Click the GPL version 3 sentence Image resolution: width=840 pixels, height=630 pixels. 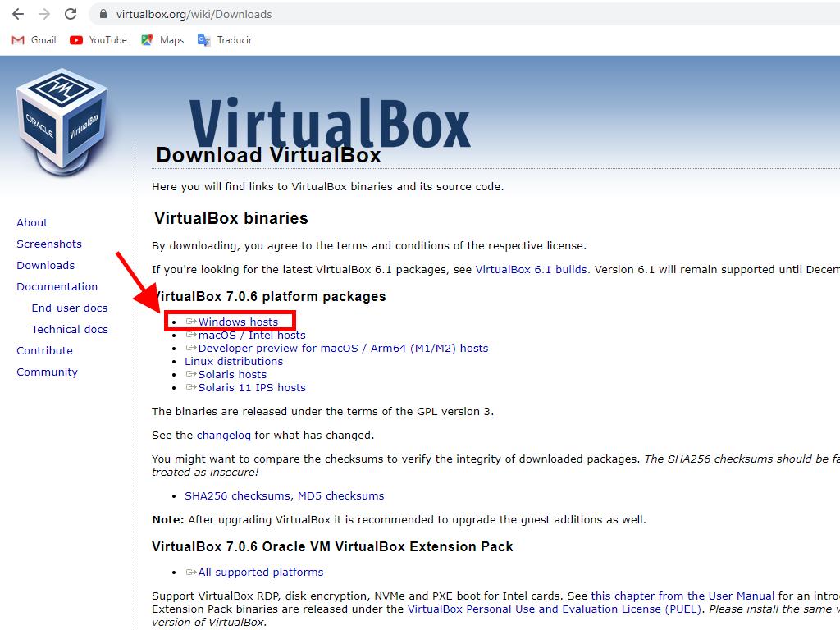pyautogui.click(x=322, y=412)
